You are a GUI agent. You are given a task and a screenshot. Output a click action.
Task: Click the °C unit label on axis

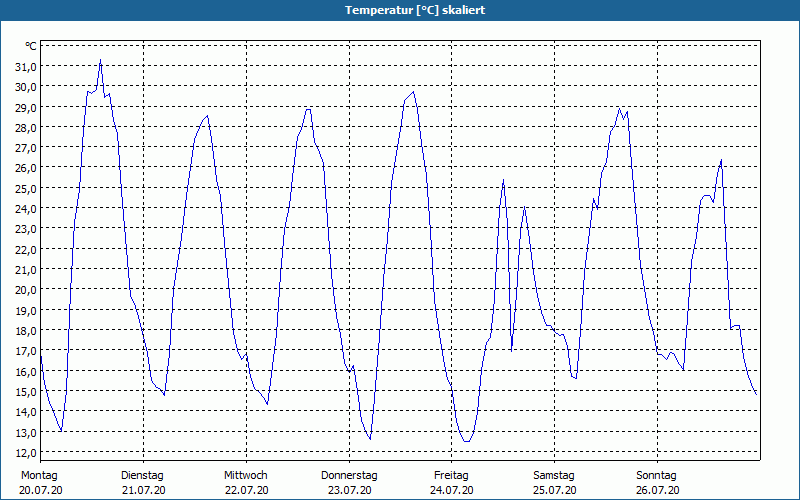click(x=31, y=46)
